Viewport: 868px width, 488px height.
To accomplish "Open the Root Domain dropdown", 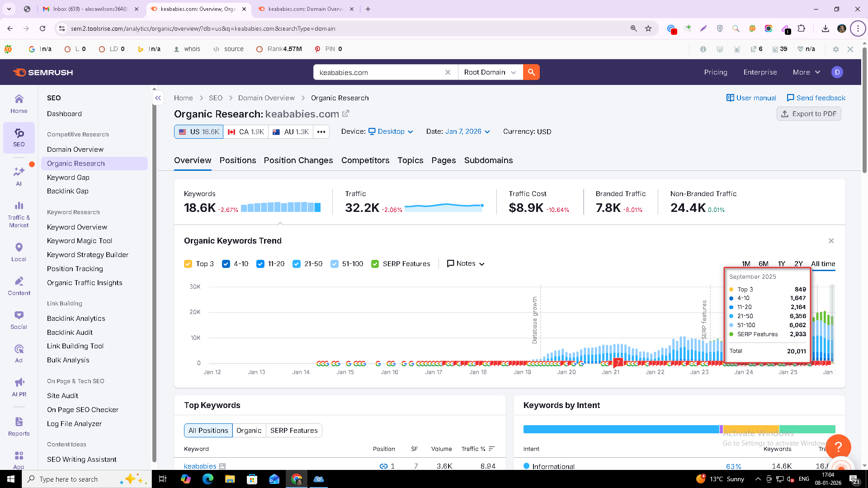I will 490,72.
